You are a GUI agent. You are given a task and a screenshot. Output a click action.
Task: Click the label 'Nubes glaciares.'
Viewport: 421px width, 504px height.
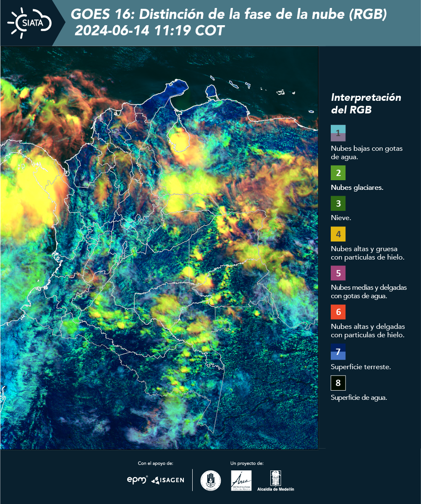coord(357,188)
